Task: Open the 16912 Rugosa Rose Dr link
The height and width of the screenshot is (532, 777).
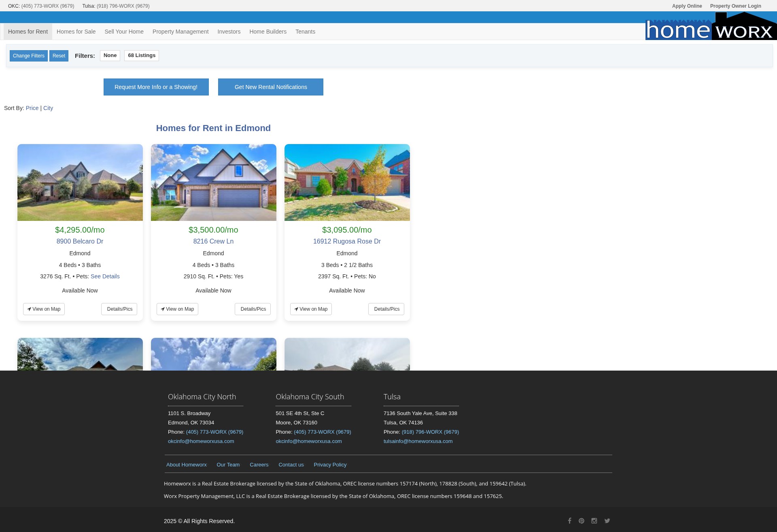Action: (x=347, y=241)
